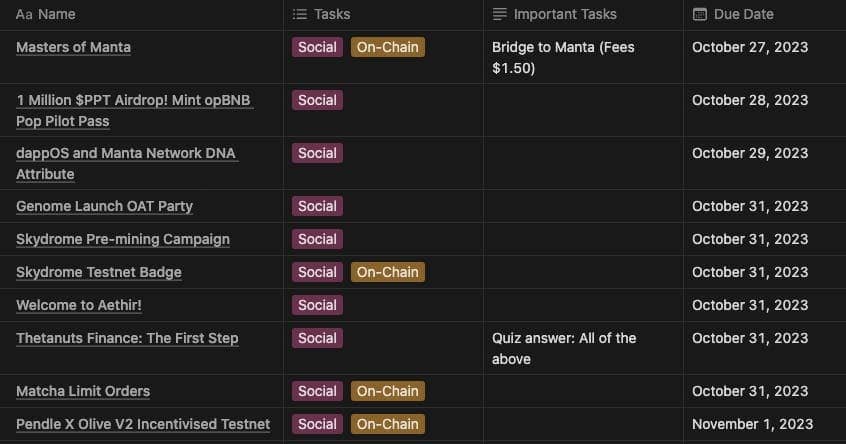Open Pendle X Olive V2 Incentivised Testnet

tap(143, 424)
